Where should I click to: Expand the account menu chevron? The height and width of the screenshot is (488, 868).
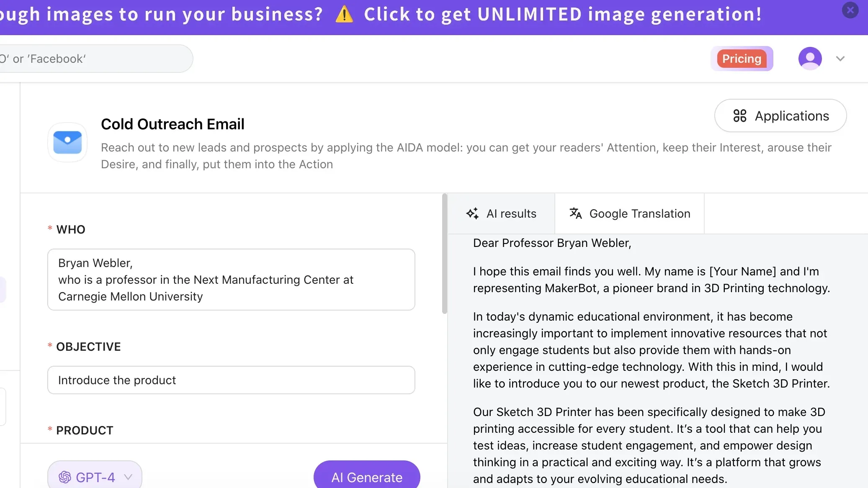(840, 59)
